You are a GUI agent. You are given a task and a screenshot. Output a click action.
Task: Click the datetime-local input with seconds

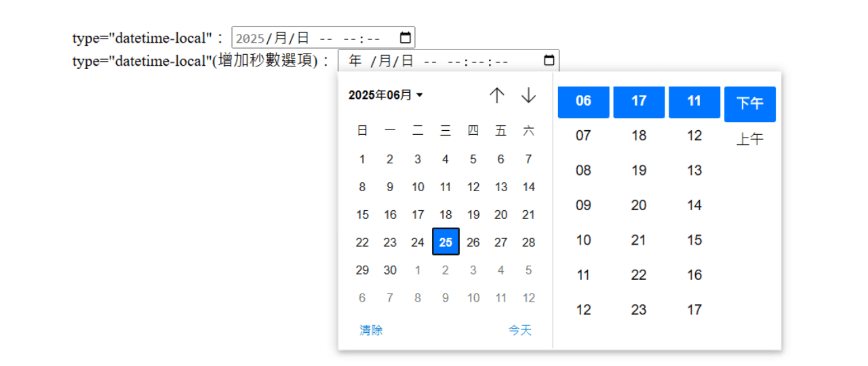tap(448, 60)
